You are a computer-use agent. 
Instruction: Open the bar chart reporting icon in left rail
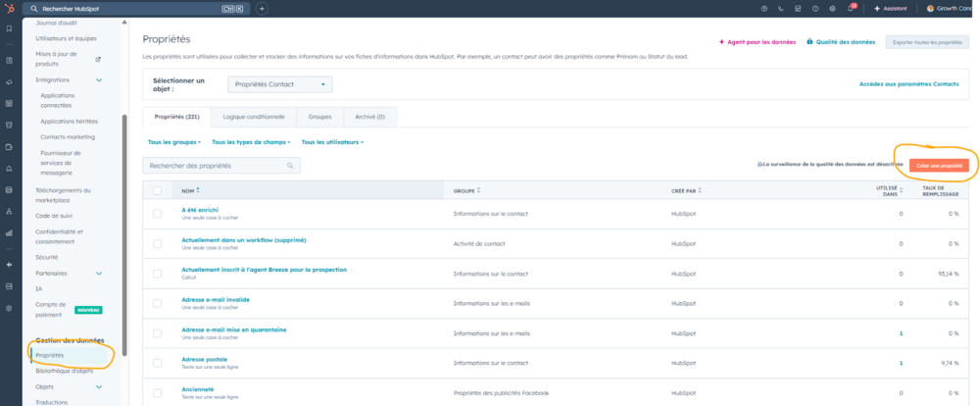9,232
